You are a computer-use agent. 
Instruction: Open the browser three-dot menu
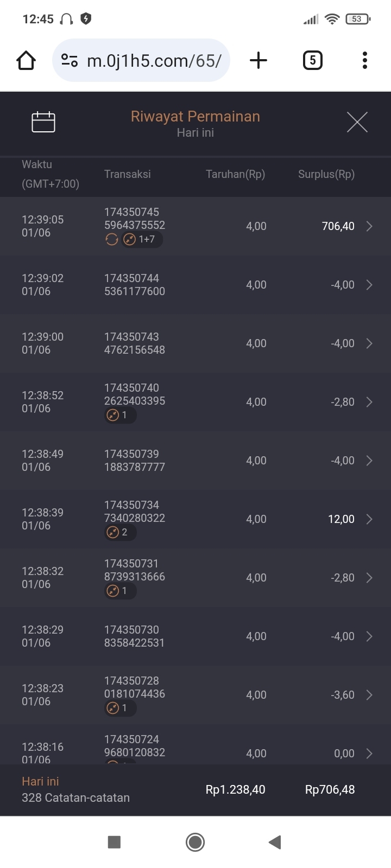point(365,60)
